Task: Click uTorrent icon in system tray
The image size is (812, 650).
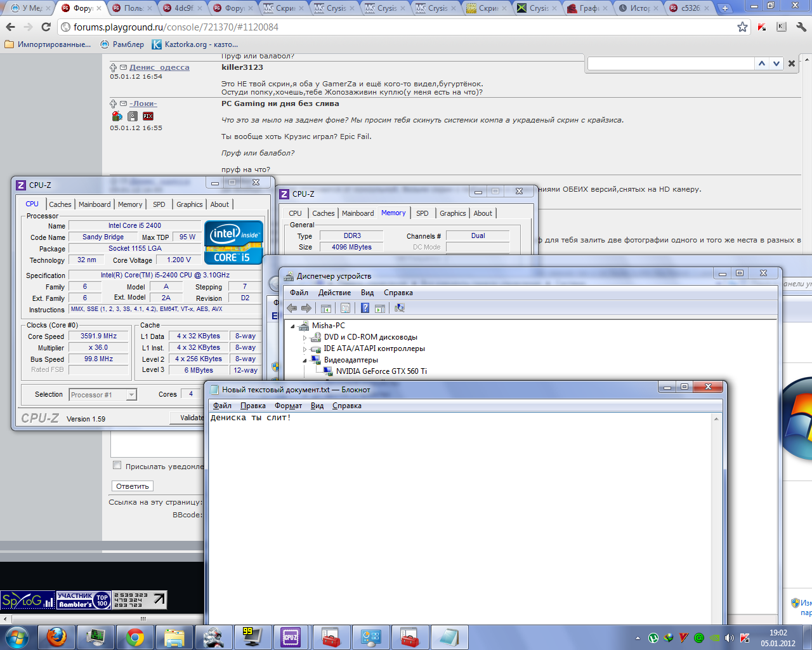Action: (653, 638)
